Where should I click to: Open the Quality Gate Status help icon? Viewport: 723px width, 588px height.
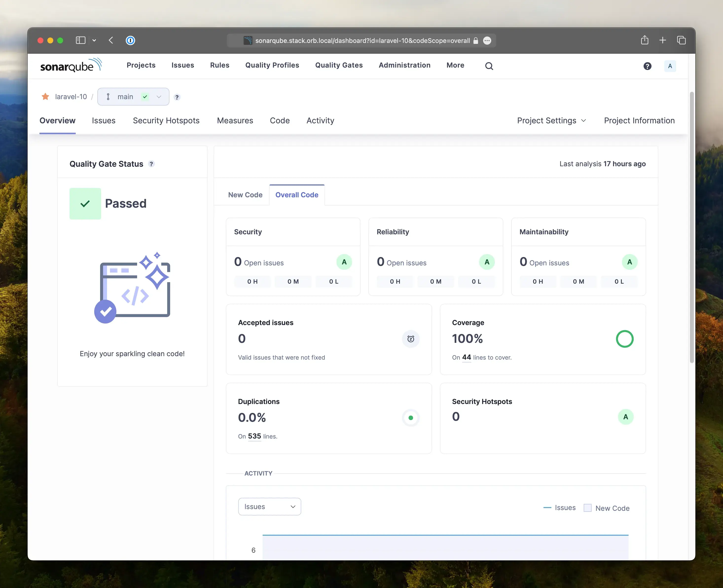(151, 164)
